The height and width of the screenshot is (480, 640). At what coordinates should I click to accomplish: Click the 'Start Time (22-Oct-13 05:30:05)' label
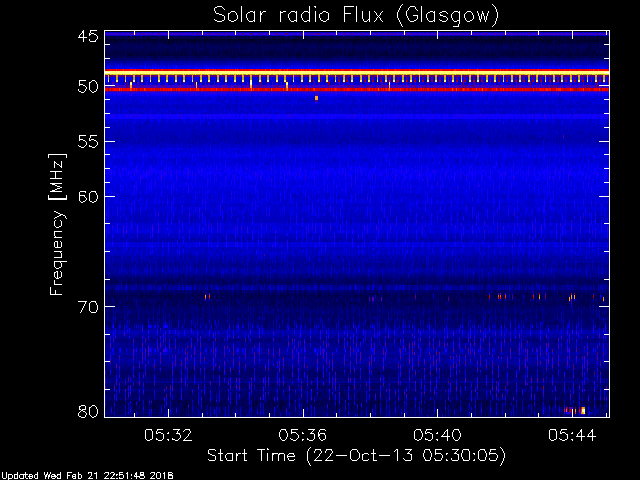[x=356, y=455]
